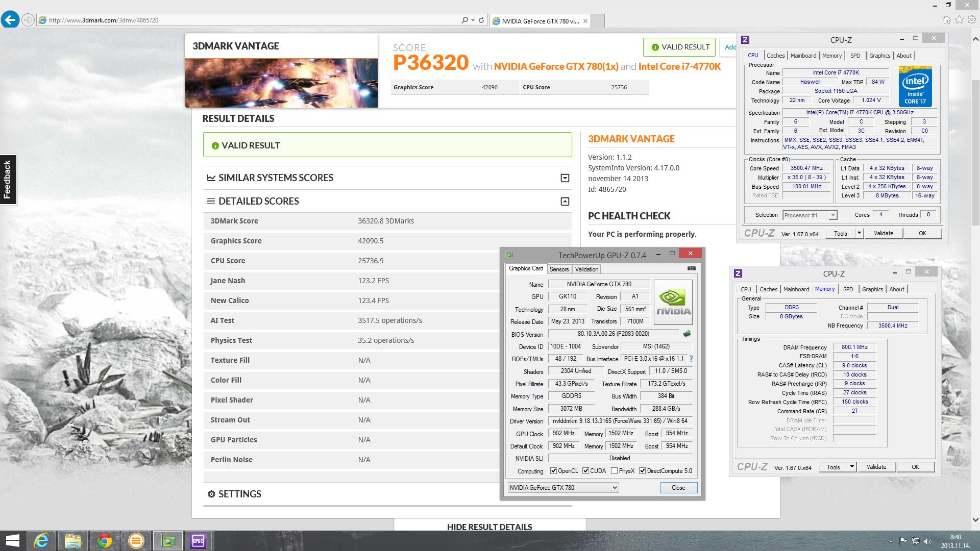Screen dimensions: 980x551
Task: Open the Favorites star icon
Action: [959, 20]
